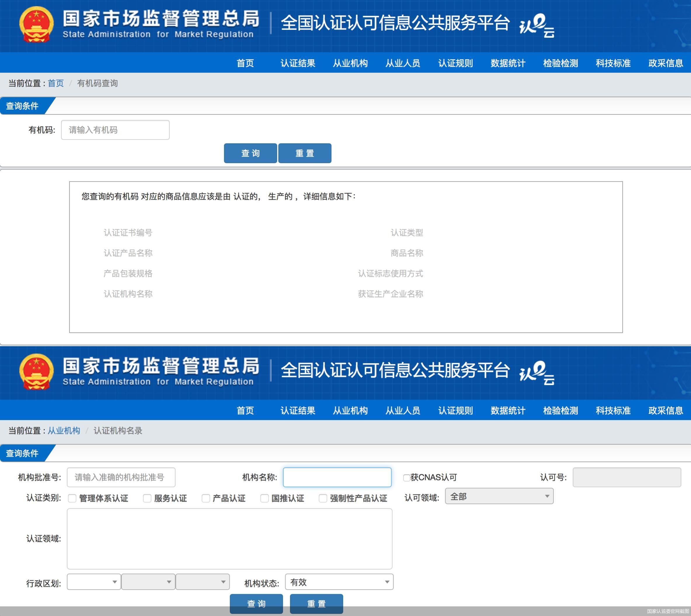The width and height of the screenshot is (691, 616).
Task: Switch to the 认证结果 menu item
Action: (297, 63)
